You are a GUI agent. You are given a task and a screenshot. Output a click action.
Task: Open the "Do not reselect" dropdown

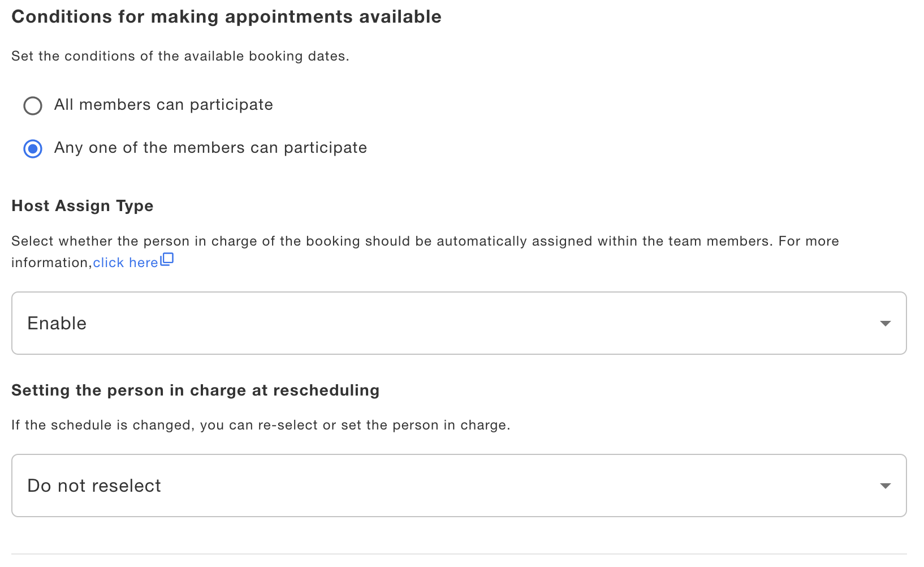[x=458, y=486]
